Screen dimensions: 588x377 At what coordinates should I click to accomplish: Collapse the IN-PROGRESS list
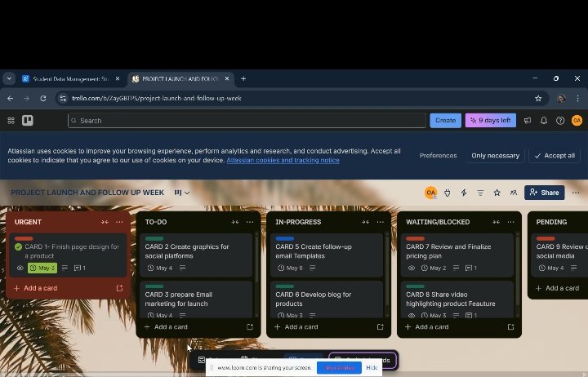click(x=366, y=222)
